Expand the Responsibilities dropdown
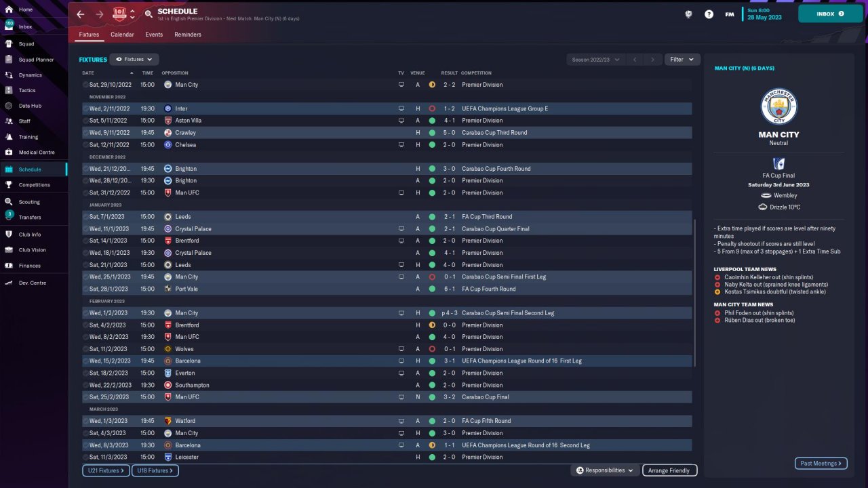This screenshot has height=488, width=868. pyautogui.click(x=605, y=470)
